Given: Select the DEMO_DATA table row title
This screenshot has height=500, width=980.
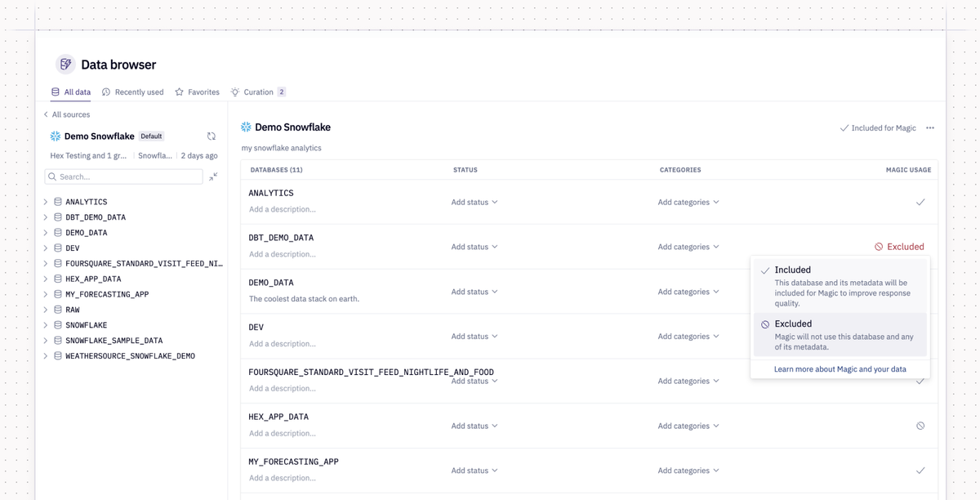Looking at the screenshot, I should click(x=271, y=283).
